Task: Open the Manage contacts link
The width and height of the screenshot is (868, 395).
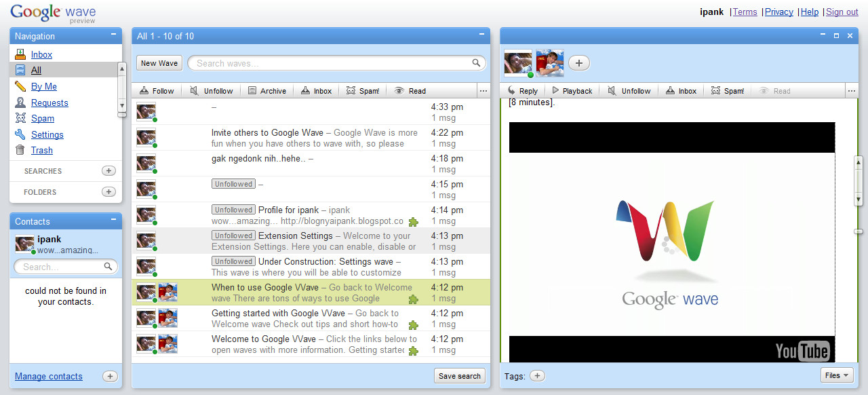Action: coord(49,376)
